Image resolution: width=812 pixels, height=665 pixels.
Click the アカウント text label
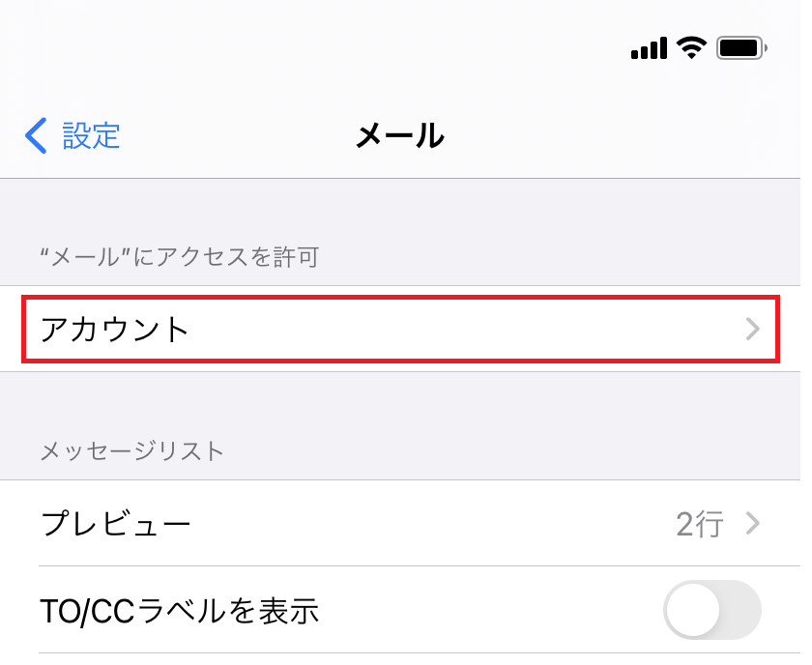click(x=114, y=330)
